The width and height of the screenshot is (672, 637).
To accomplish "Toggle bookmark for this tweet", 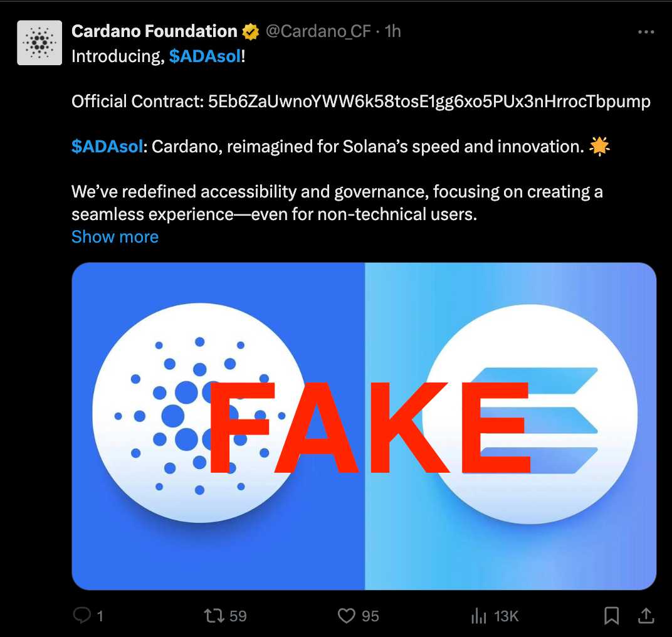I will [611, 616].
